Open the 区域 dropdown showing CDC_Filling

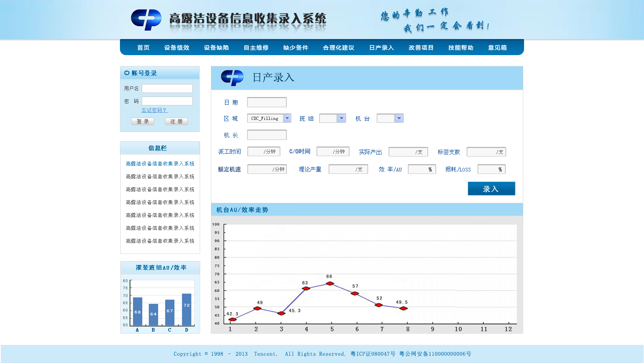click(x=287, y=118)
